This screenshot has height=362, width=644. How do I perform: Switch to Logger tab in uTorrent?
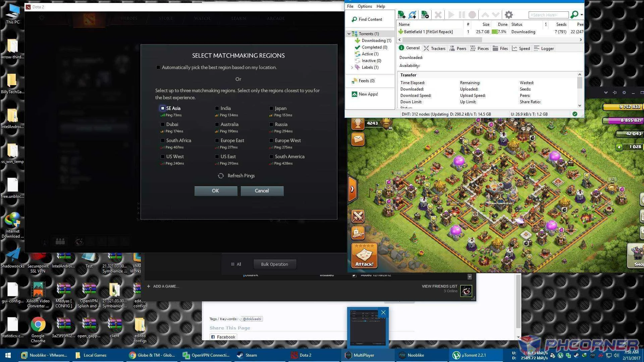[x=544, y=49]
